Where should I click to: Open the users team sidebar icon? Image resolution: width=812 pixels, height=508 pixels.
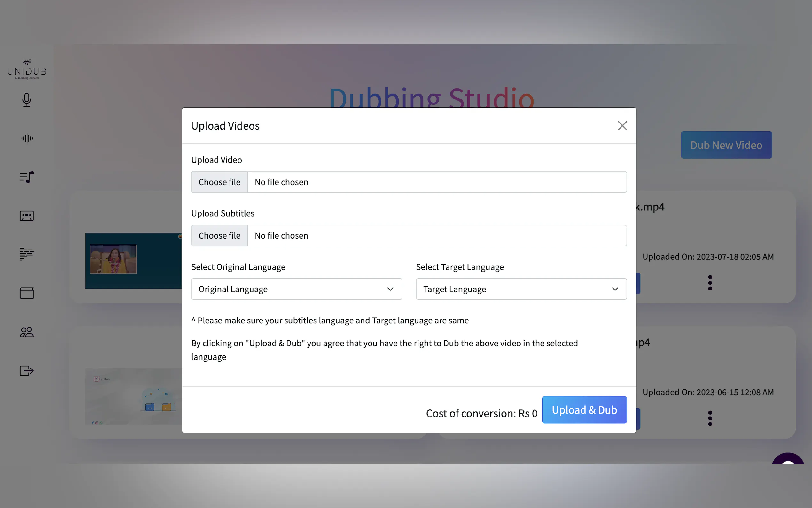pos(27,332)
